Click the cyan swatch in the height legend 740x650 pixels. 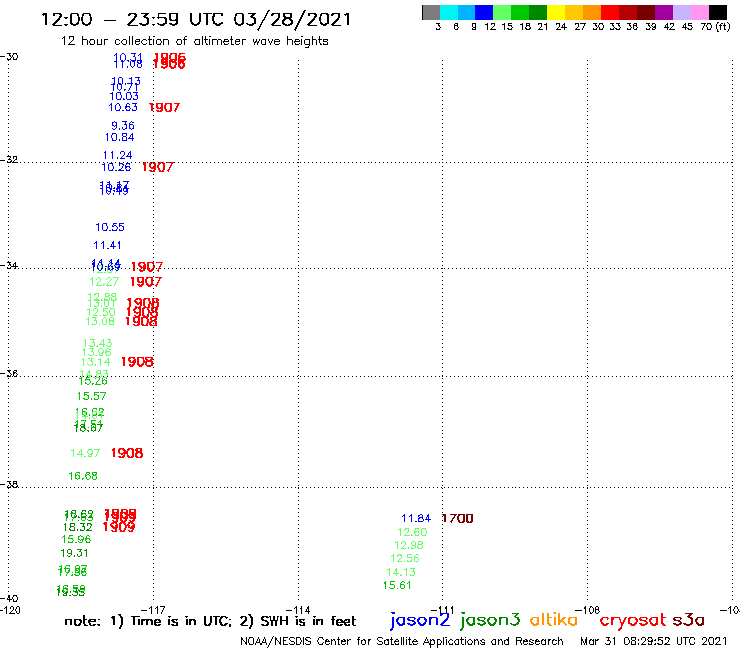click(x=449, y=12)
